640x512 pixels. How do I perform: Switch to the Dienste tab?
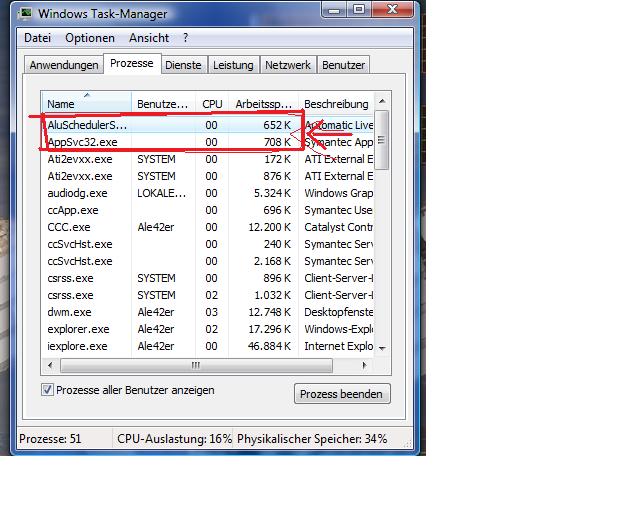[183, 65]
